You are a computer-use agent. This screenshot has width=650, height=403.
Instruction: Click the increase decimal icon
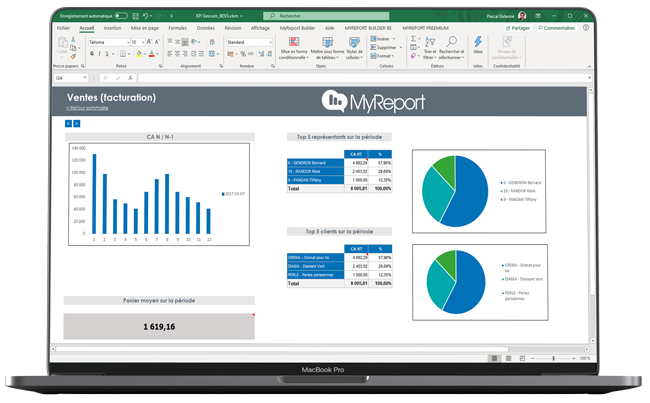[261, 53]
